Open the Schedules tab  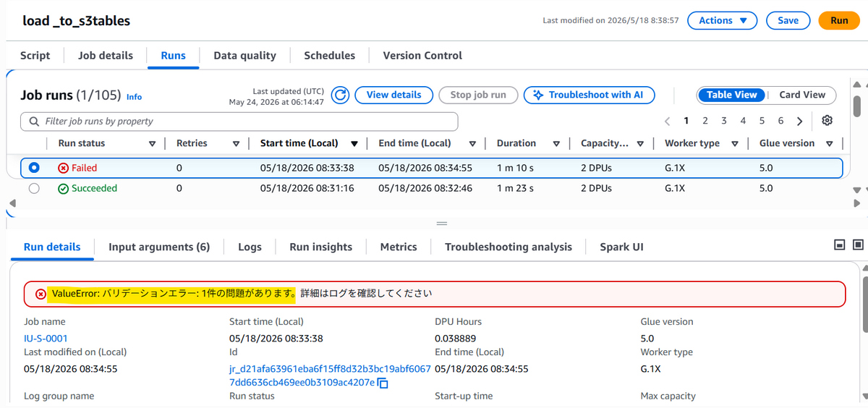point(329,55)
